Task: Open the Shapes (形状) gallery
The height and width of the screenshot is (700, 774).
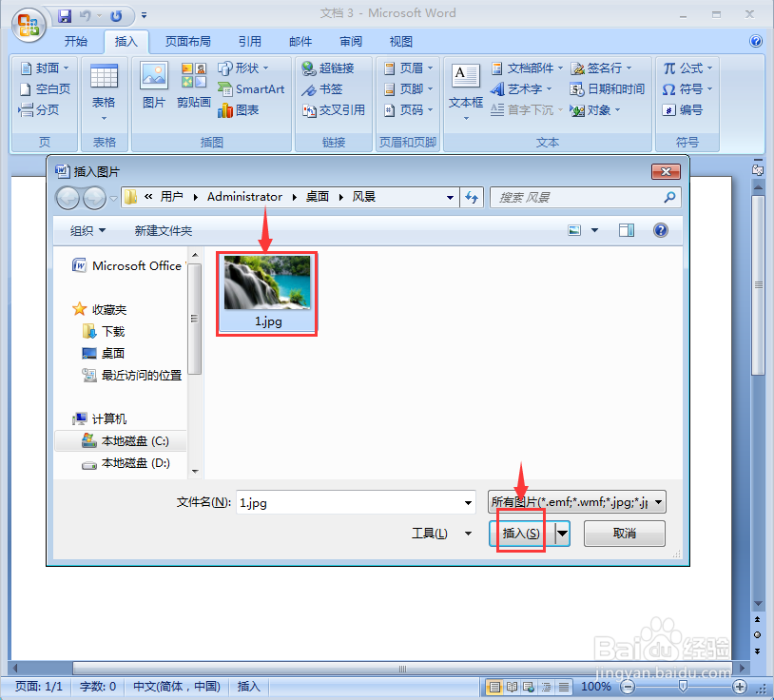Action: point(243,68)
